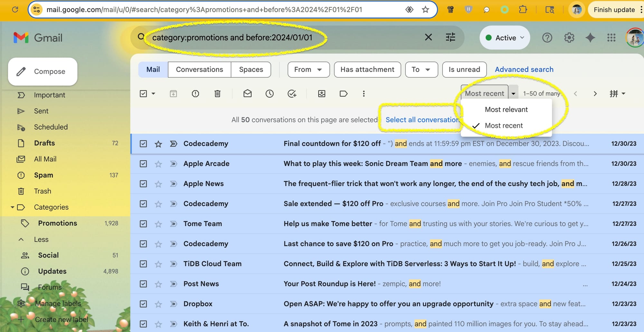Viewport: 644px width, 332px height.
Task: Click the Gmail logo
Action: coord(38,38)
